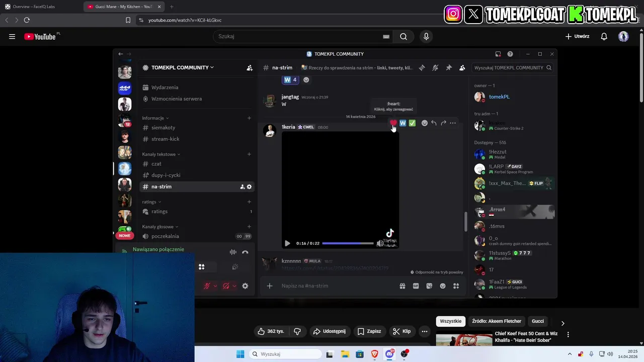React with the green checkmark emoji
The height and width of the screenshot is (362, 644).
pyautogui.click(x=412, y=123)
